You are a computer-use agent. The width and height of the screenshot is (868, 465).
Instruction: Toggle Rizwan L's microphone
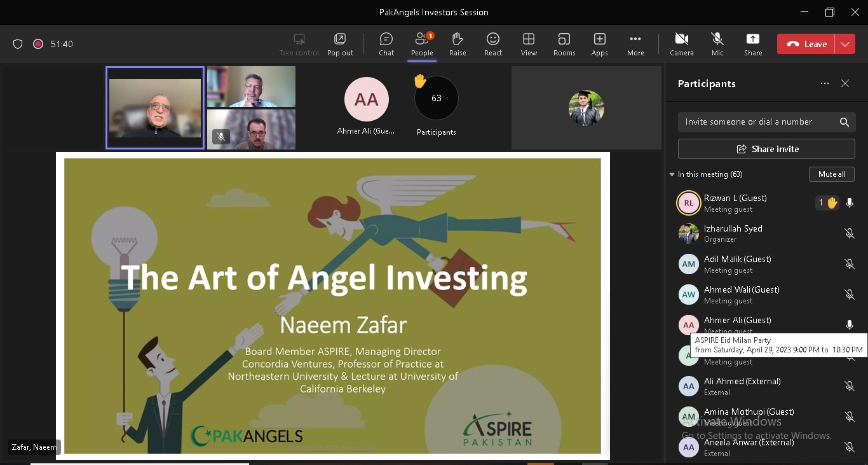pyautogui.click(x=850, y=203)
